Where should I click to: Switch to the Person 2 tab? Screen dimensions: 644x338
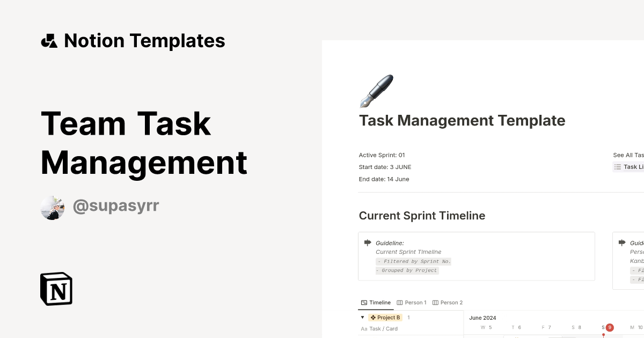(451, 303)
